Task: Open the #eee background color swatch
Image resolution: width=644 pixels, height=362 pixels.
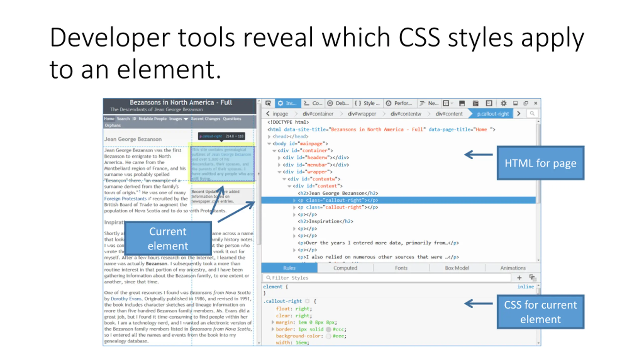Action: pyautogui.click(x=328, y=336)
